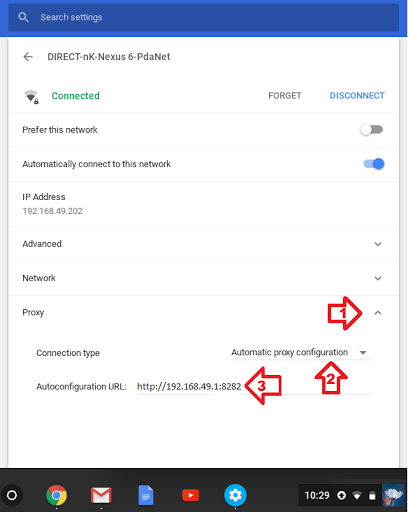Open the launcher circle on the shelf
The image size is (408, 512).
click(12, 495)
